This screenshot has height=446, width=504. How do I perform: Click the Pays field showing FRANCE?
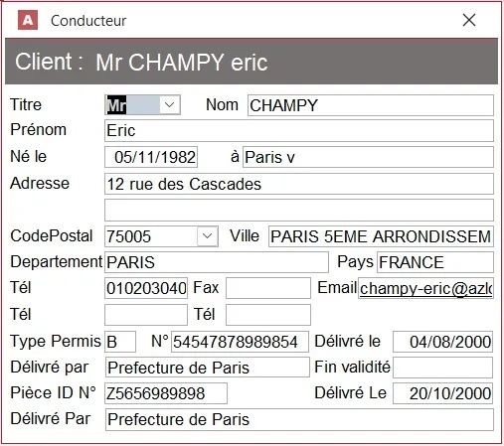pyautogui.click(x=435, y=262)
